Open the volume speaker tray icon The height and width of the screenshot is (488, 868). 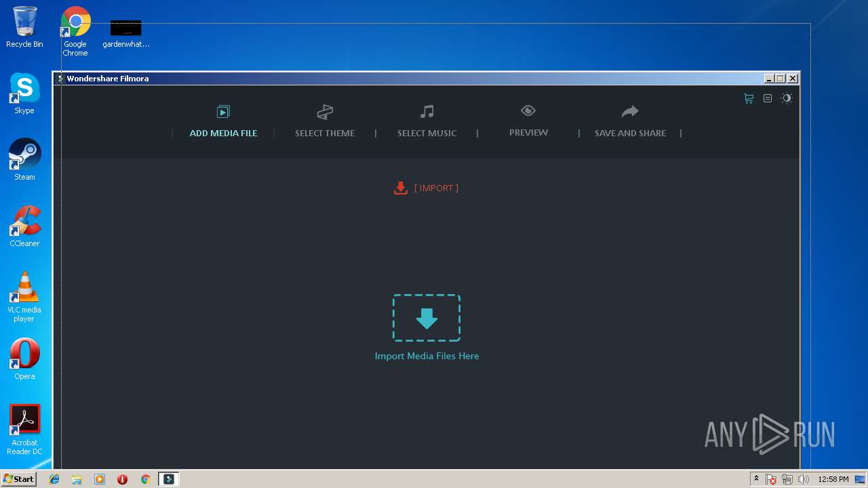(x=804, y=479)
